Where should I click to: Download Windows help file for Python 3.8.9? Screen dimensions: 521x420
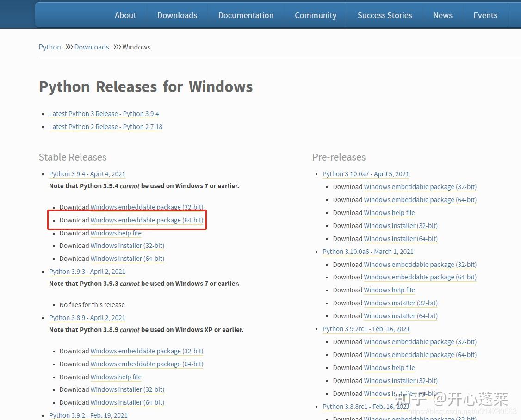116,377
